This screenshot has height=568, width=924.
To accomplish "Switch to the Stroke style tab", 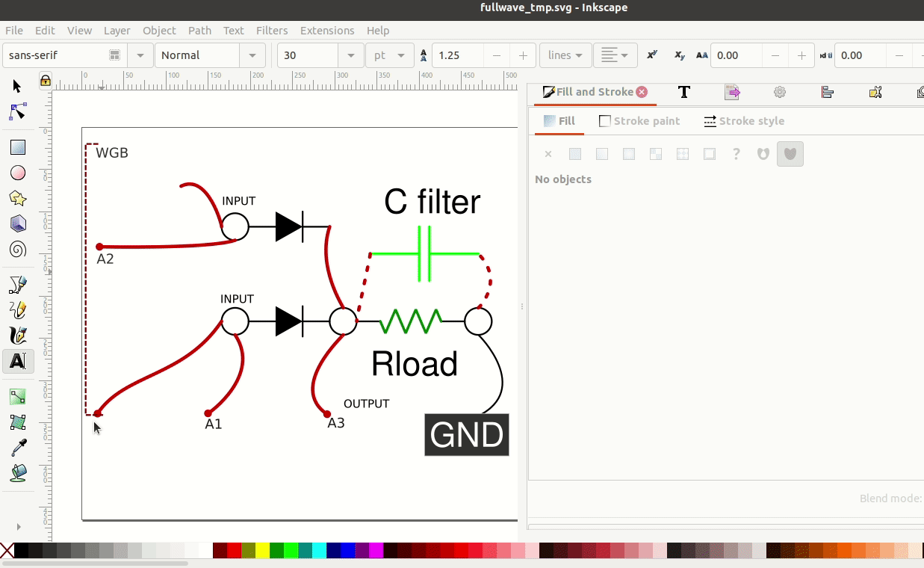I will point(744,121).
